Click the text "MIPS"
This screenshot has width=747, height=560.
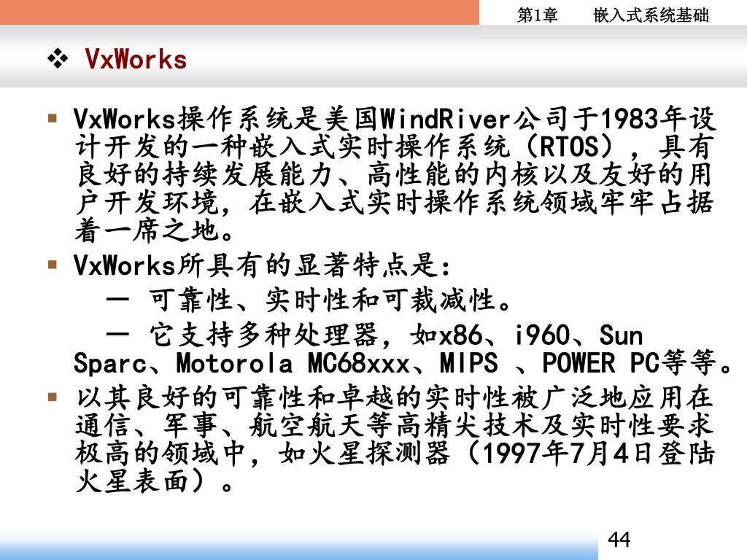click(468, 363)
